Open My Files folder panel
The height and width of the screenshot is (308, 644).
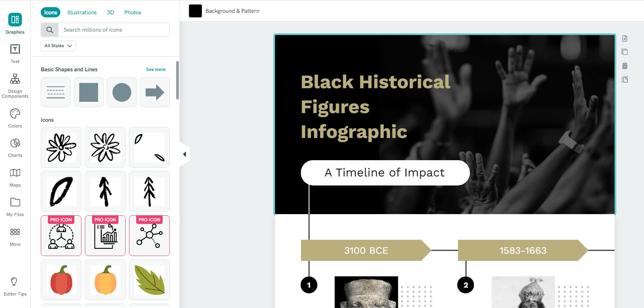click(x=15, y=207)
